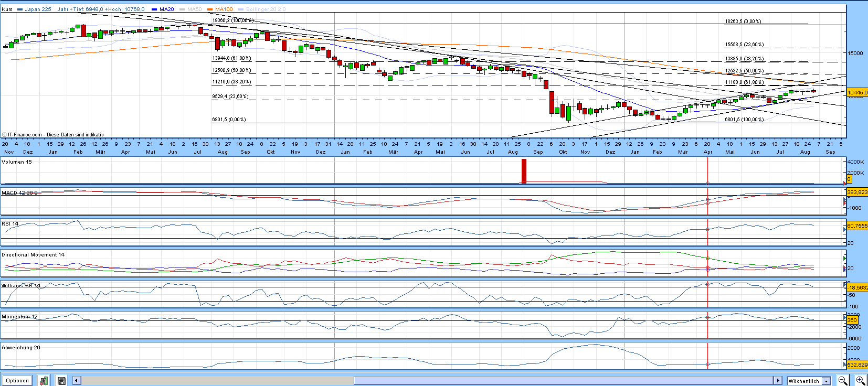Click the 532,829 Abweichung value tag
Image resolution: width=868 pixels, height=386 pixels.
[858, 364]
